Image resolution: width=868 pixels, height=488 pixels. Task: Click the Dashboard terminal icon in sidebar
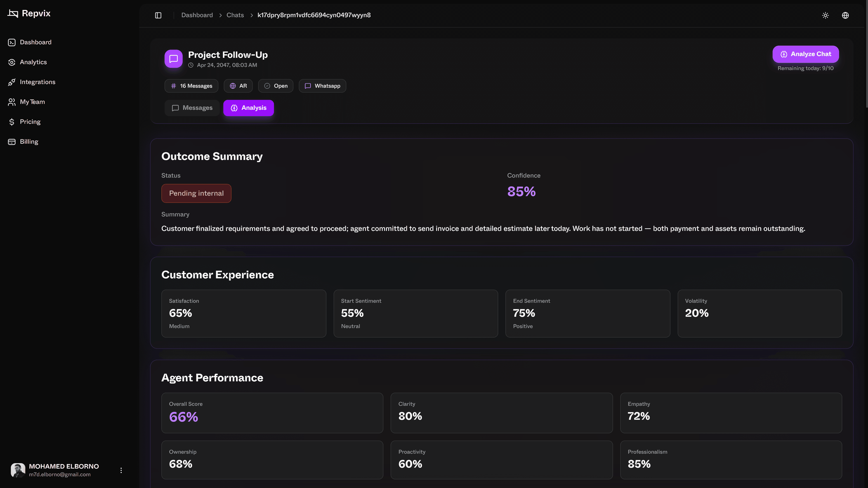pos(12,42)
